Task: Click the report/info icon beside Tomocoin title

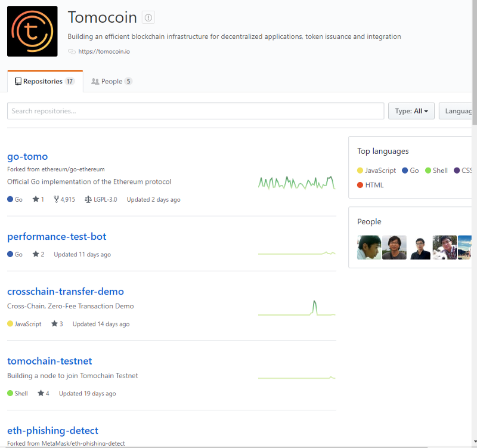Action: [148, 18]
